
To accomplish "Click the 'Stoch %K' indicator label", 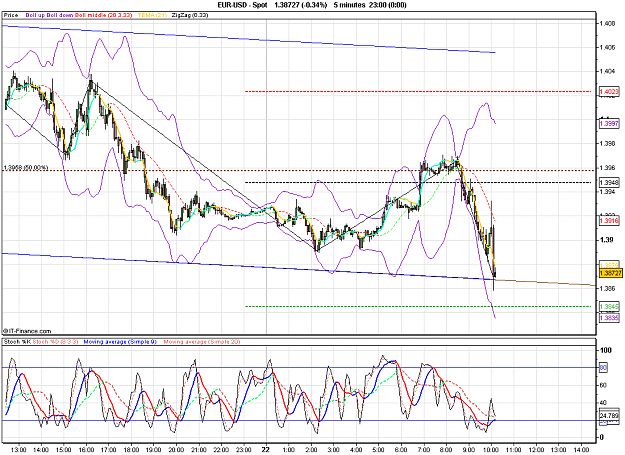I will (17, 342).
